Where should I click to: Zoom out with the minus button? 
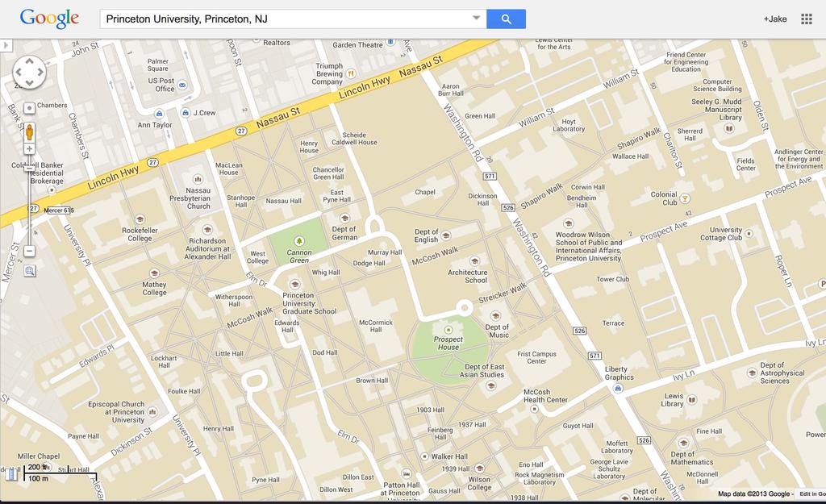coord(29,251)
